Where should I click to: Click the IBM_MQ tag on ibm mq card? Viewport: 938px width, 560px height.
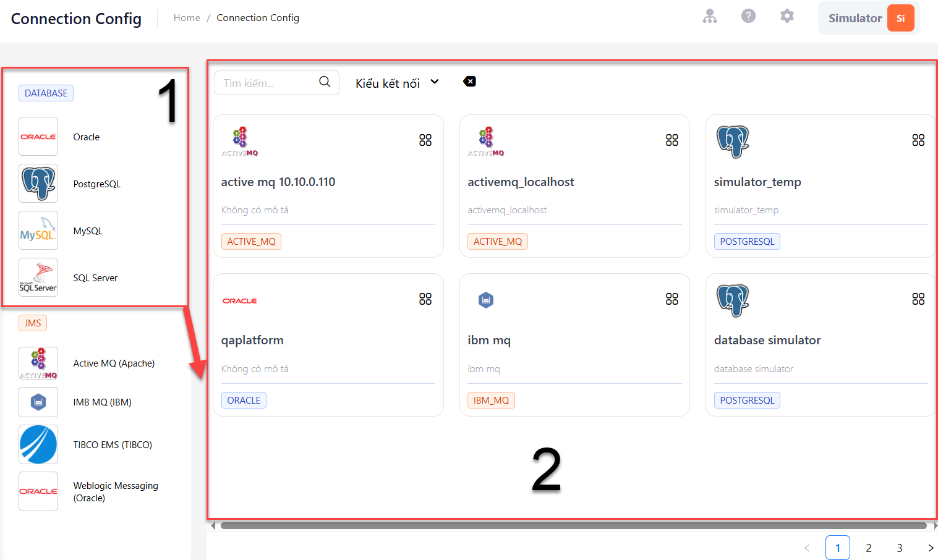click(x=491, y=401)
